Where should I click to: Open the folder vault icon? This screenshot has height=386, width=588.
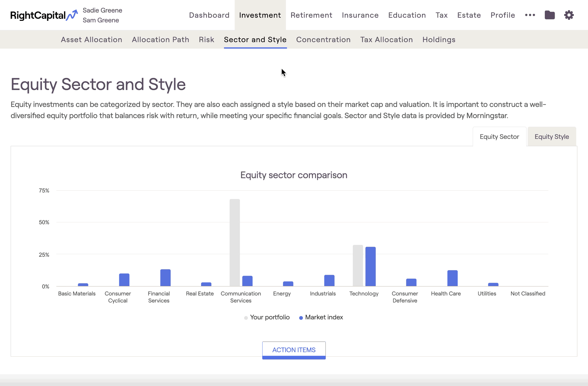[x=549, y=15]
